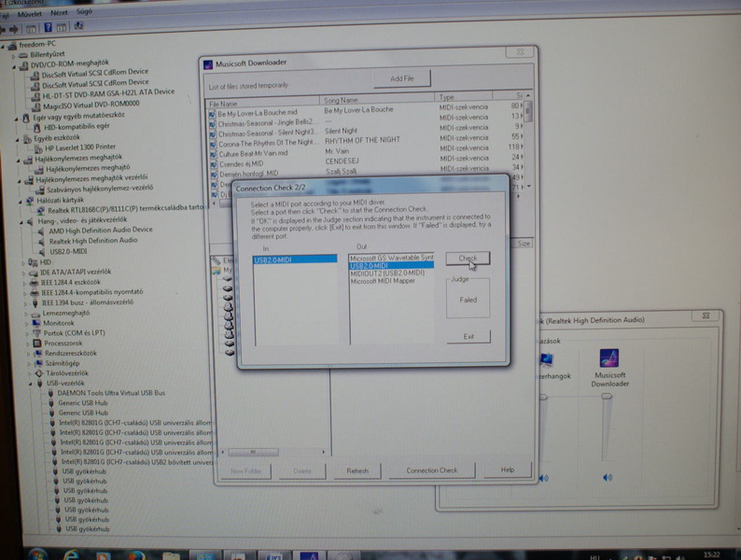The height and width of the screenshot is (560, 741).
Task: Collapse the Egér vagy egyéb mutatóeszköz node
Action: point(16,118)
